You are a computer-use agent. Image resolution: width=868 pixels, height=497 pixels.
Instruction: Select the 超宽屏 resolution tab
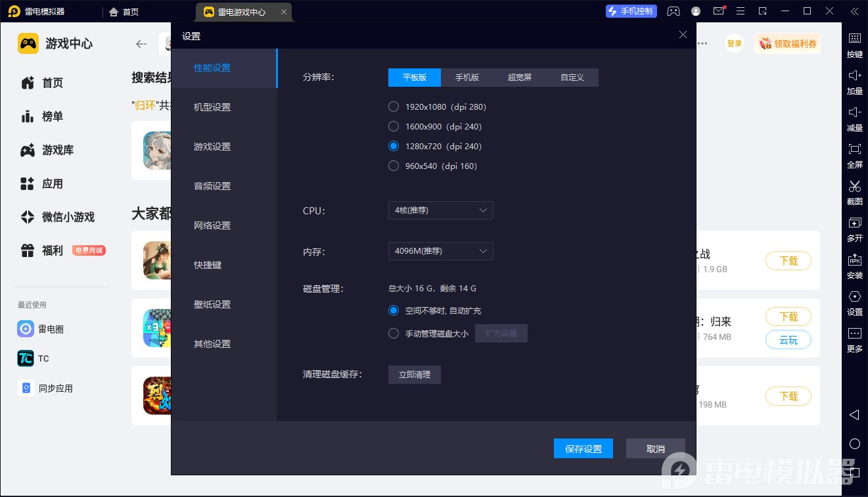[520, 78]
